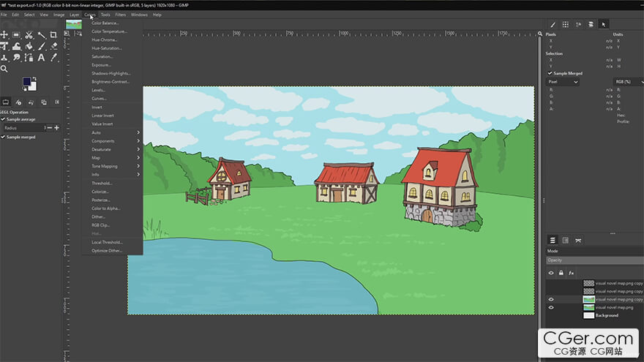Choose the Crop tool

(x=53, y=35)
